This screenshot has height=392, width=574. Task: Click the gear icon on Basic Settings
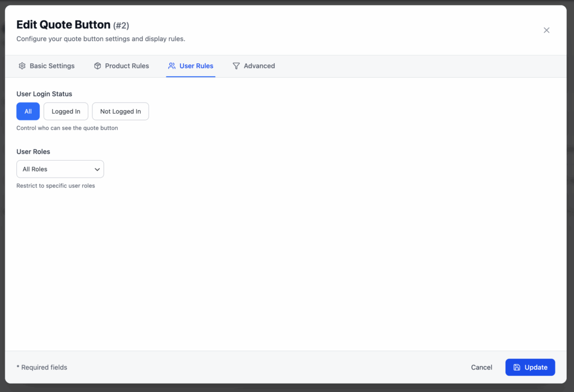(22, 66)
